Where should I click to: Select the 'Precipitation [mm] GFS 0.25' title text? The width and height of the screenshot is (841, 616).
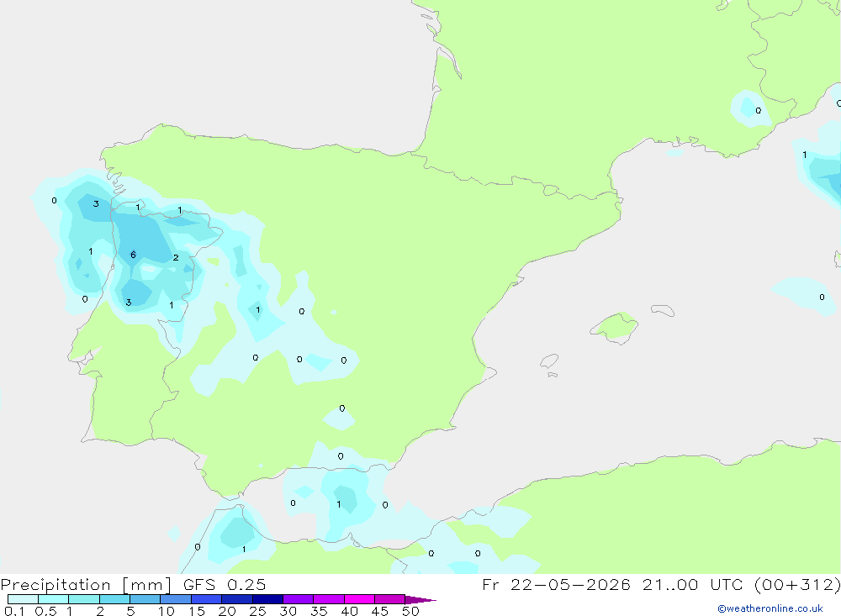coord(133,585)
